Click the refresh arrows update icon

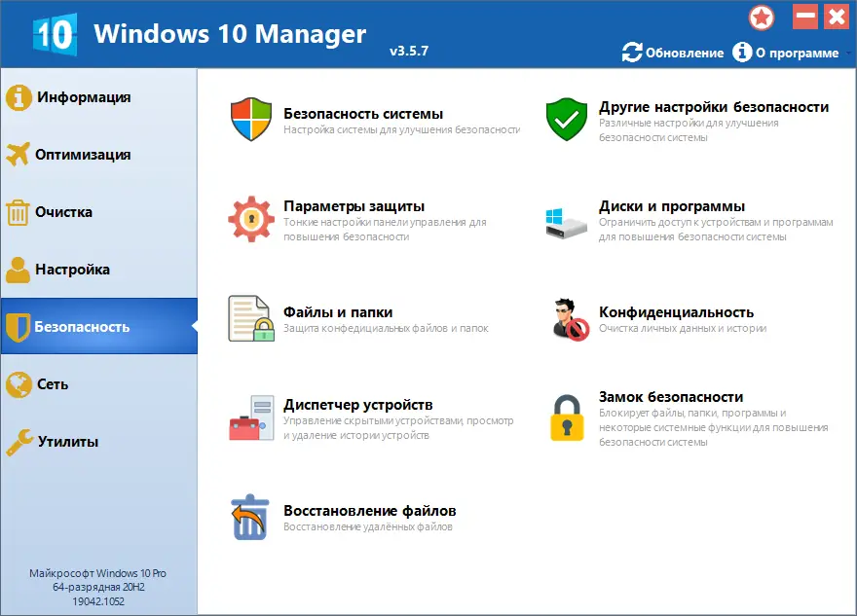tap(632, 53)
